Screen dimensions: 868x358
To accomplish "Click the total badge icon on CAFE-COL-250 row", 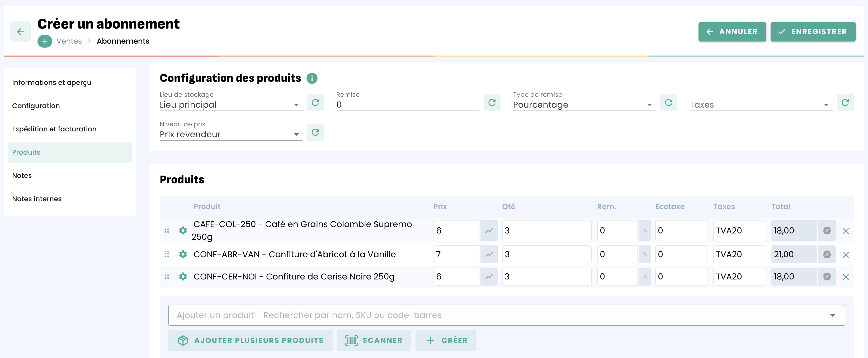I will click(x=827, y=231).
